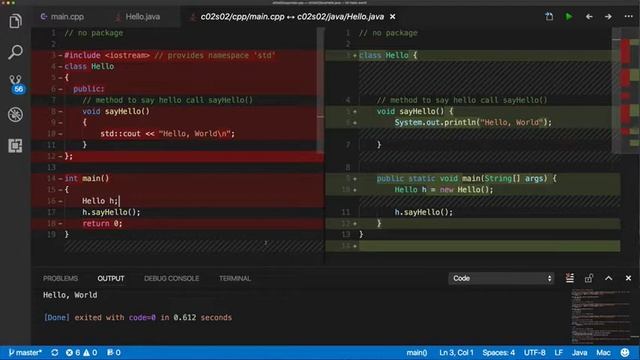The width and height of the screenshot is (640, 360).
Task: Click the '[Done] exited with code=0' output line
Action: (x=138, y=318)
